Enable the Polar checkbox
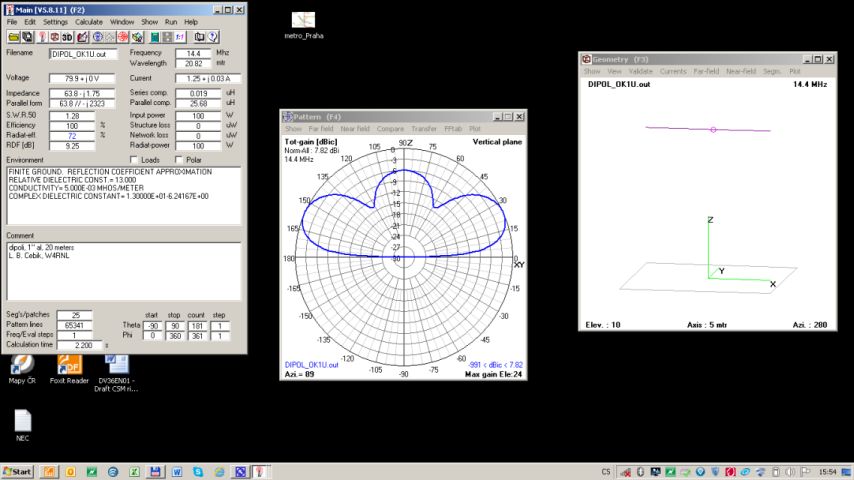Screen dimensions: 854x480 tap(179, 160)
